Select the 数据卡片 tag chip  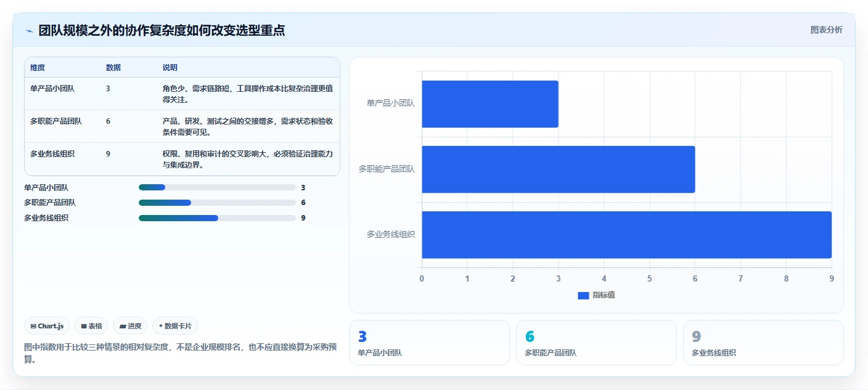(175, 326)
